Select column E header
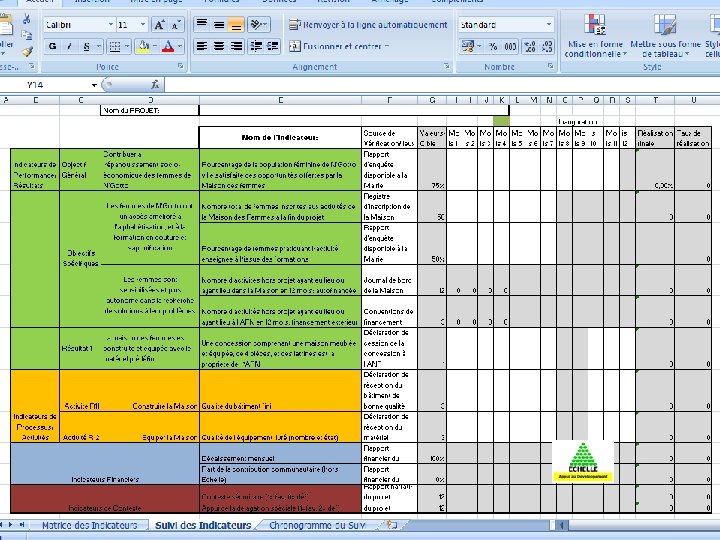 tap(281, 100)
